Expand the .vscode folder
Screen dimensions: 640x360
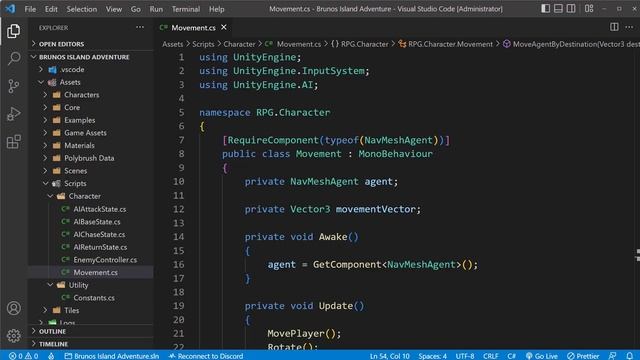pyautogui.click(x=91, y=69)
